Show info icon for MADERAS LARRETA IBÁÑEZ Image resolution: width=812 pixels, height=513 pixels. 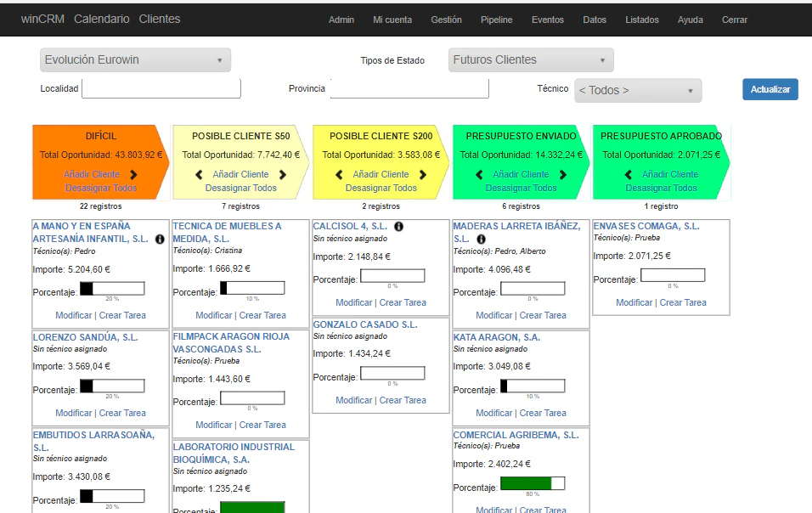[x=481, y=240]
